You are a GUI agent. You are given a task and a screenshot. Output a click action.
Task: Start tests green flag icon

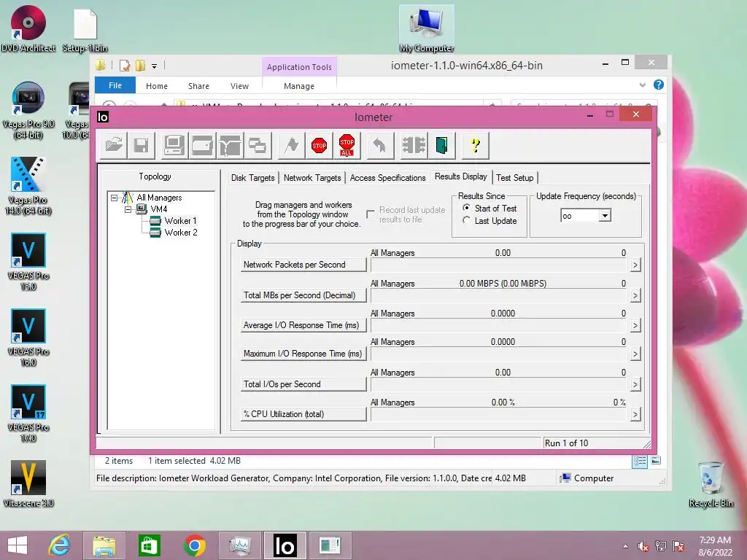(x=291, y=145)
